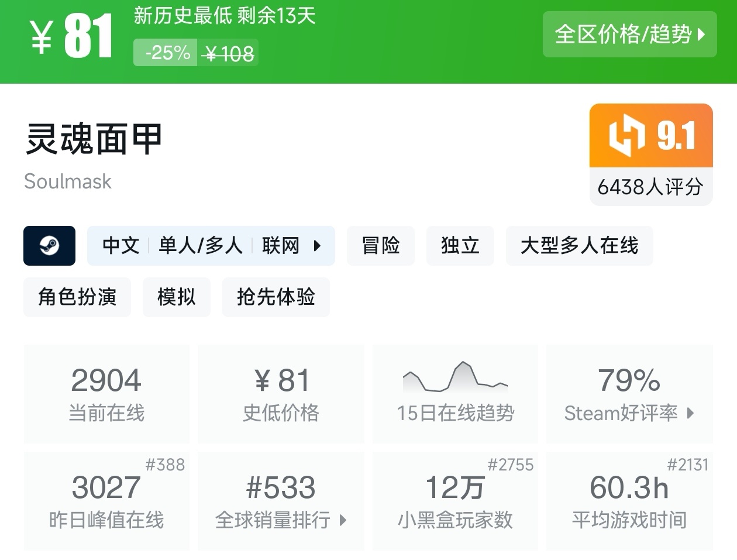Click the Soulmask subtitle

coord(68,181)
